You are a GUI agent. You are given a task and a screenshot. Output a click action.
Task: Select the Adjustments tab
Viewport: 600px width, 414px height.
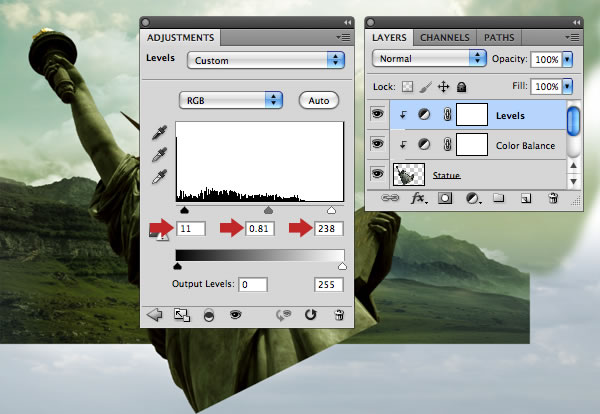click(x=181, y=37)
